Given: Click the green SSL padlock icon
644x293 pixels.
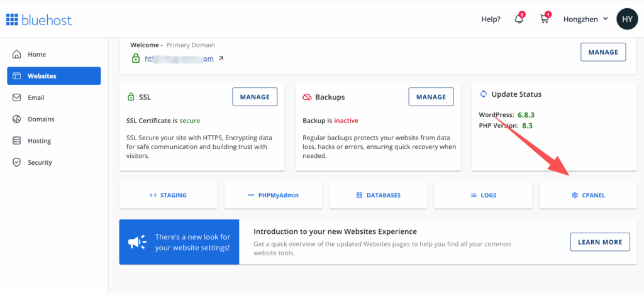Looking at the screenshot, I should 131,97.
